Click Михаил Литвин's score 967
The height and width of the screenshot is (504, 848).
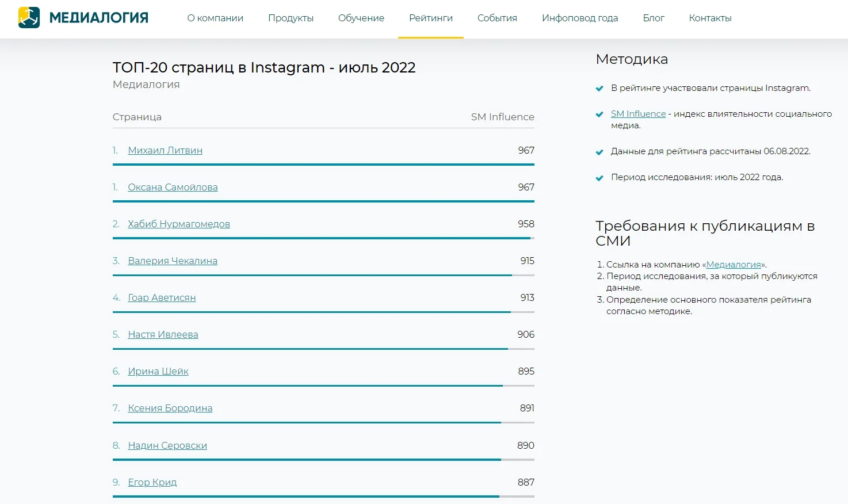526,150
